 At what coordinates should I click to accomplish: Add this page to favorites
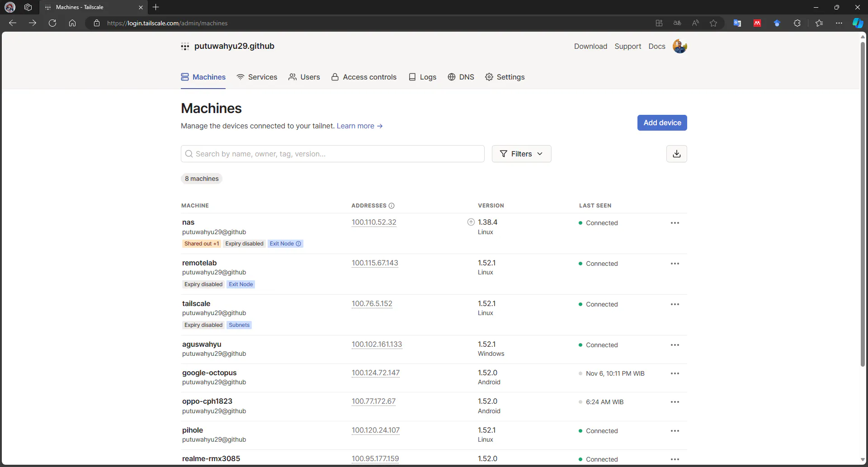713,23
